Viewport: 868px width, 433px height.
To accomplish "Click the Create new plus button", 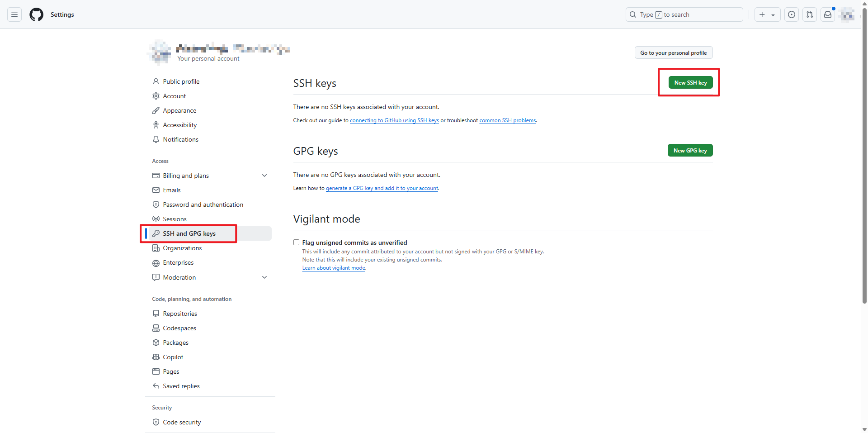I will 767,14.
